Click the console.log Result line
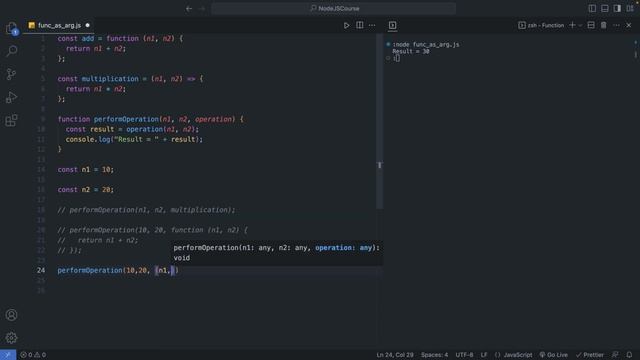The width and height of the screenshot is (640, 360). (x=134, y=139)
